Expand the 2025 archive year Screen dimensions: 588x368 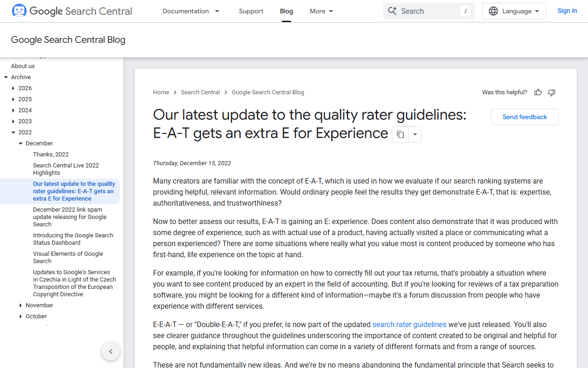pyautogui.click(x=13, y=99)
